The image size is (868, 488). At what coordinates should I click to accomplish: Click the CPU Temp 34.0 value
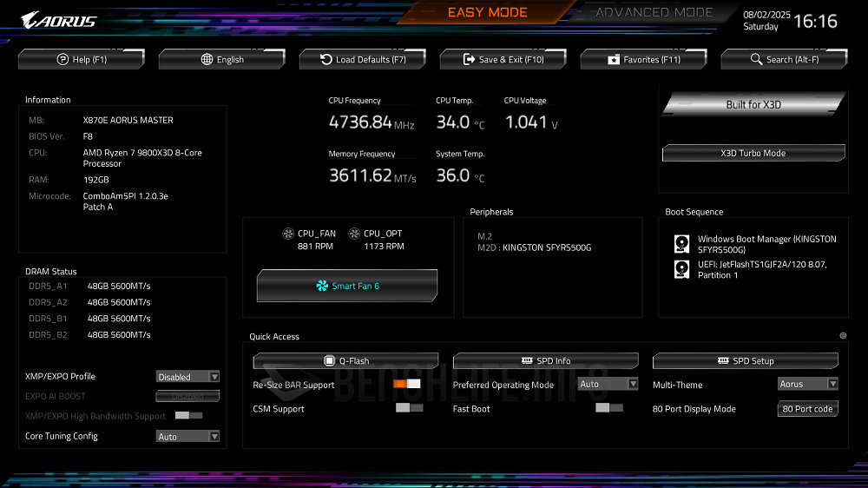tap(460, 122)
